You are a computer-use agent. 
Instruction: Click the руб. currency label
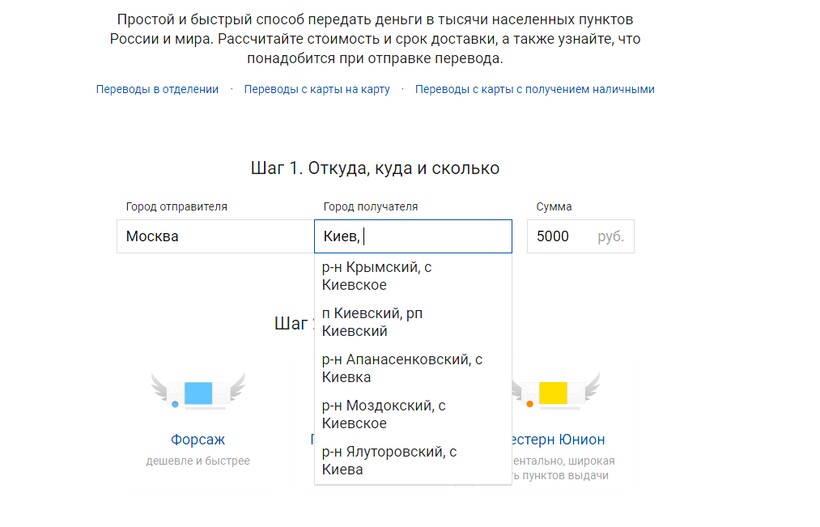tap(610, 237)
